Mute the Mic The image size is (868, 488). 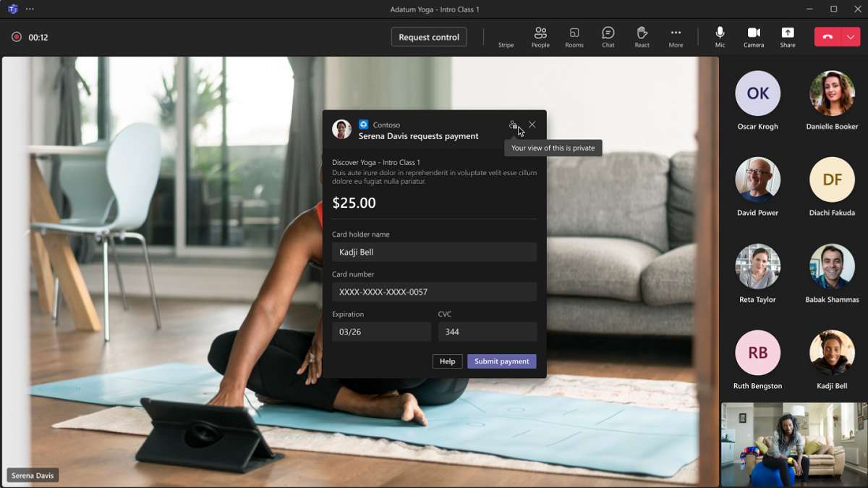tap(720, 38)
